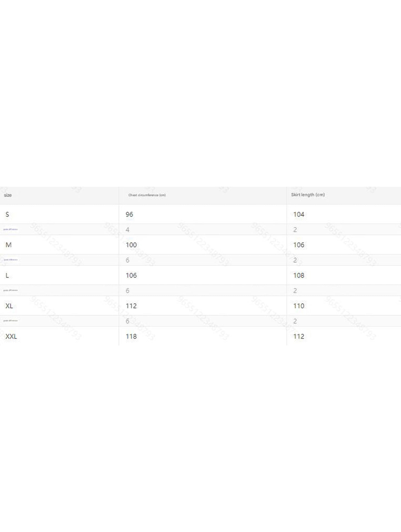Click chest value 106 for size L

(131, 275)
